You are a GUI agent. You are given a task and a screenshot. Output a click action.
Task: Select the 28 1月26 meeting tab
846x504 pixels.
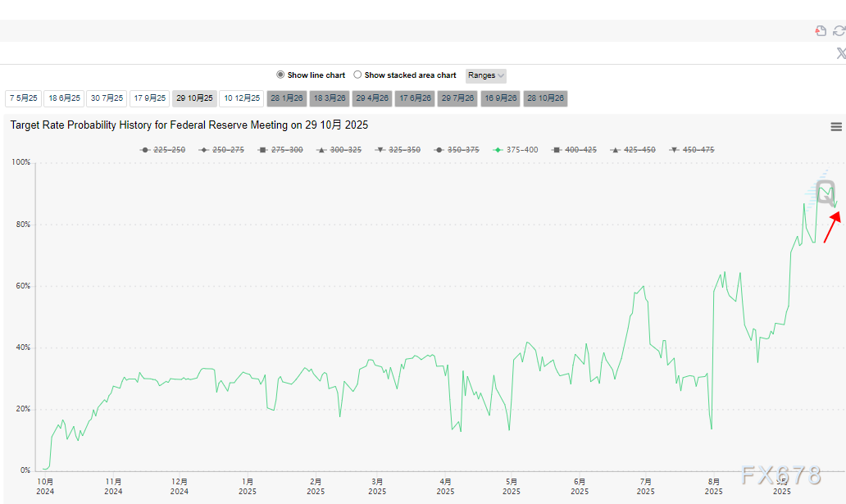(287, 98)
